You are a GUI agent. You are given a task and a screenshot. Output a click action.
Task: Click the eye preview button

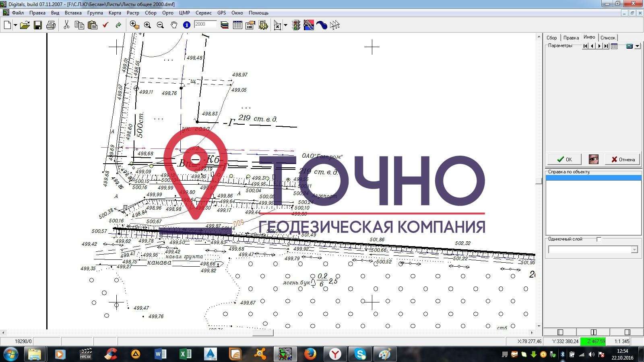click(593, 159)
